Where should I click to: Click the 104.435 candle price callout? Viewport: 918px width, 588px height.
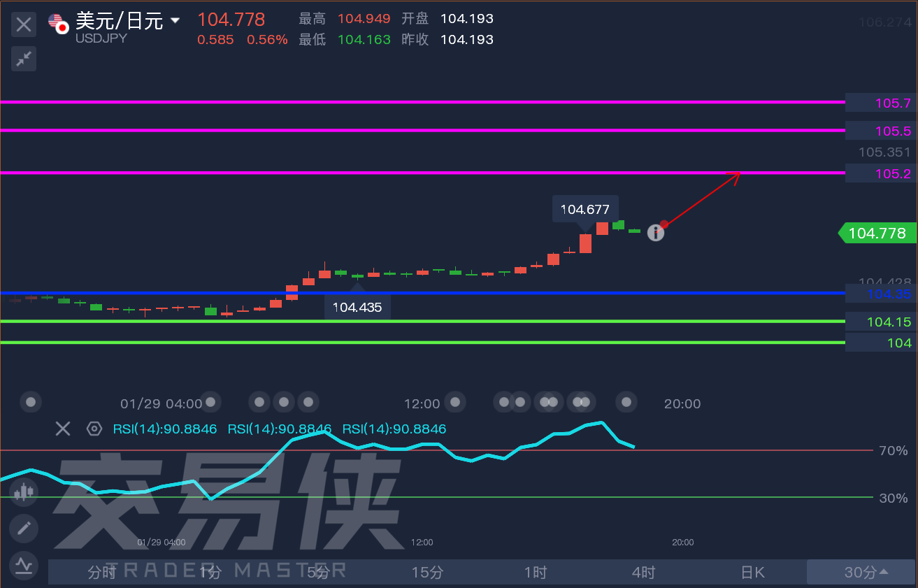pos(357,307)
